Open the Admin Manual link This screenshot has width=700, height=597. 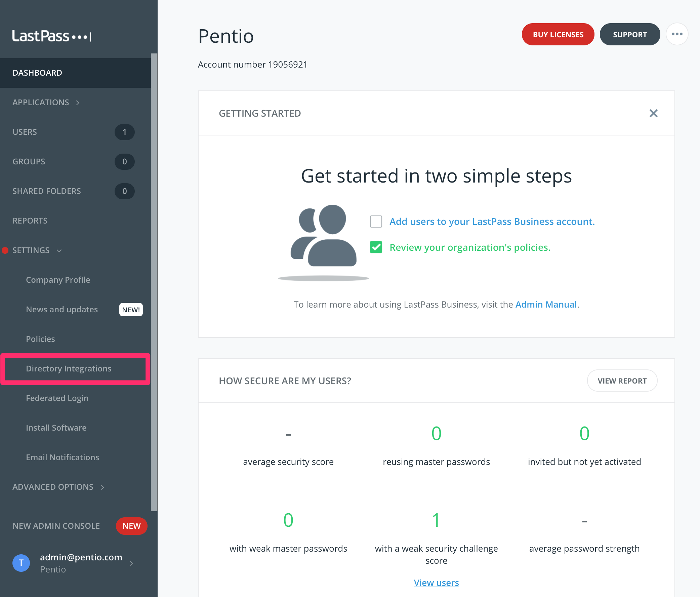[x=546, y=305]
